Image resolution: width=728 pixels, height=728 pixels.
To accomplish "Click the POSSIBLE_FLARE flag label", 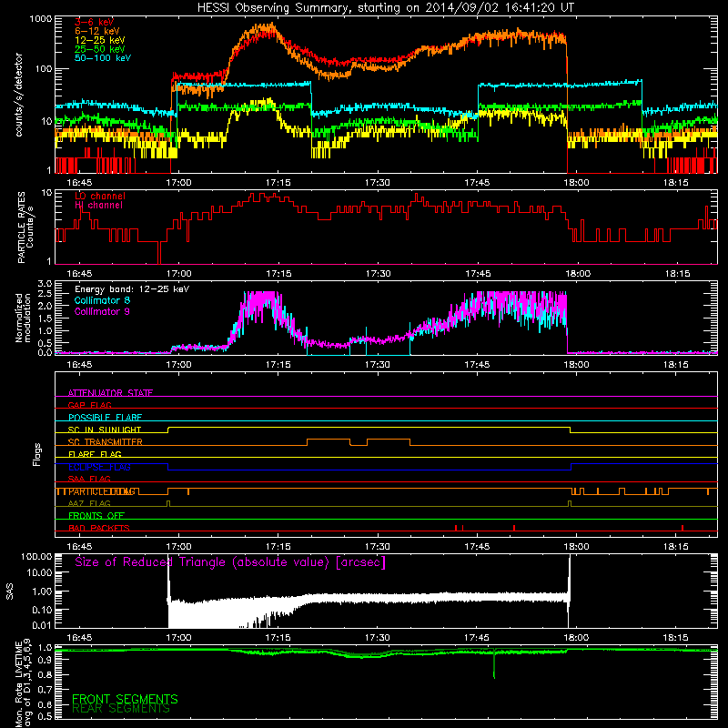I will click(x=105, y=418).
